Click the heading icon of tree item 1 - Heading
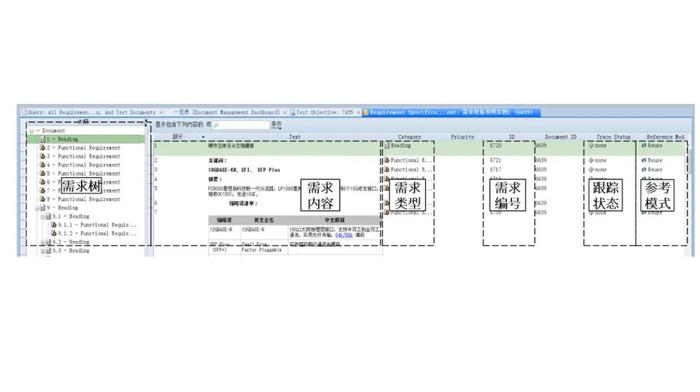Image resolution: width=700 pixels, height=392 pixels. coord(43,139)
